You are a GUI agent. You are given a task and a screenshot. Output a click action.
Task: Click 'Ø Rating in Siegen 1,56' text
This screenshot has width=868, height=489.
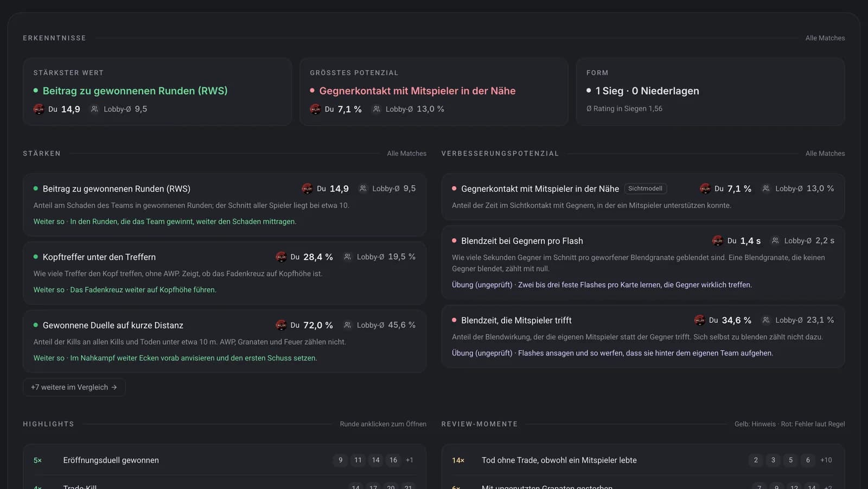[624, 109]
